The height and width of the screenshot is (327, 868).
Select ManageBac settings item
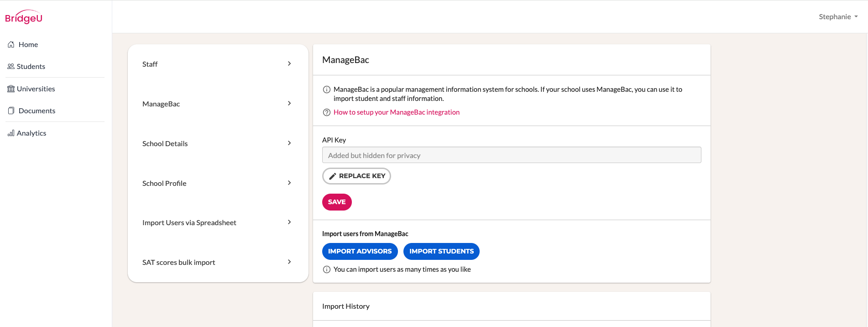tap(218, 104)
